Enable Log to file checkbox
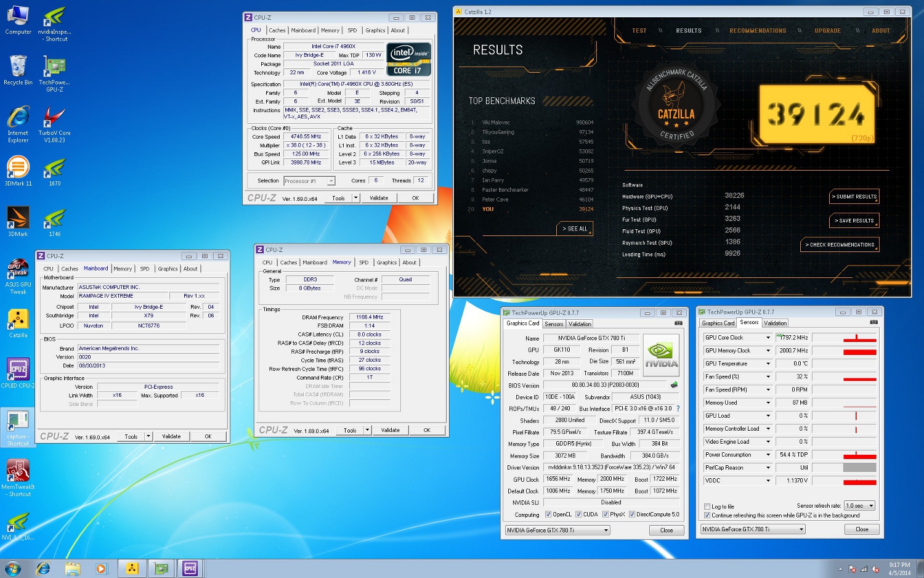The image size is (924, 578). click(707, 507)
